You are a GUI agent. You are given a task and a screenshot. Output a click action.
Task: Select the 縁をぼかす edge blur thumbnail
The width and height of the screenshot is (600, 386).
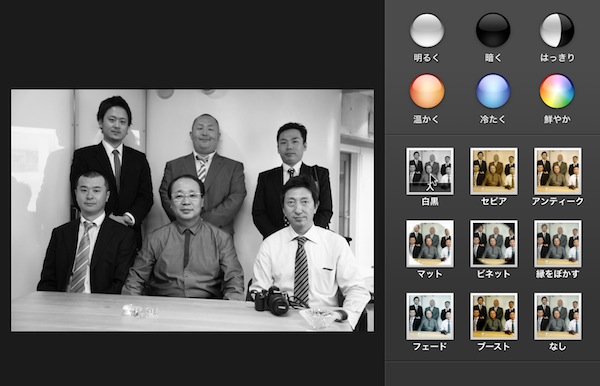pyautogui.click(x=558, y=243)
